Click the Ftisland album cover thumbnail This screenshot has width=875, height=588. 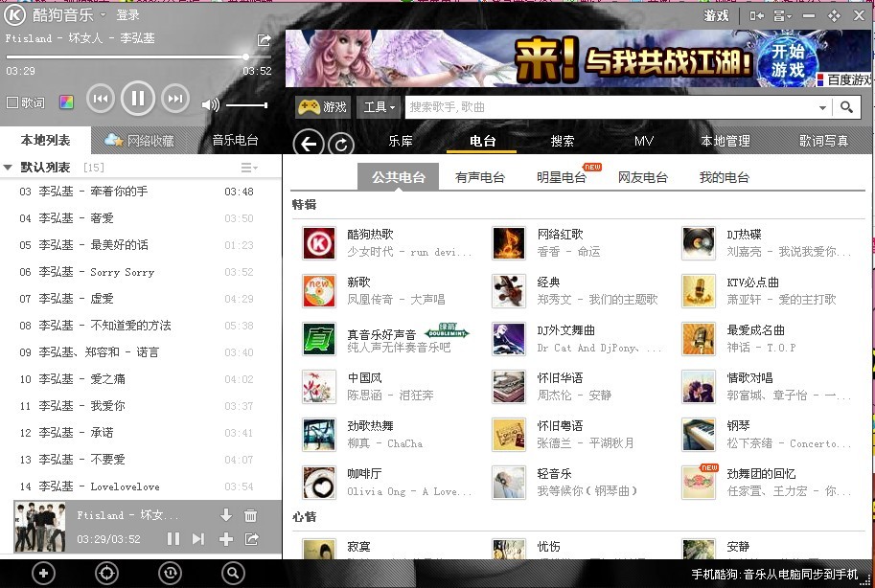[39, 528]
